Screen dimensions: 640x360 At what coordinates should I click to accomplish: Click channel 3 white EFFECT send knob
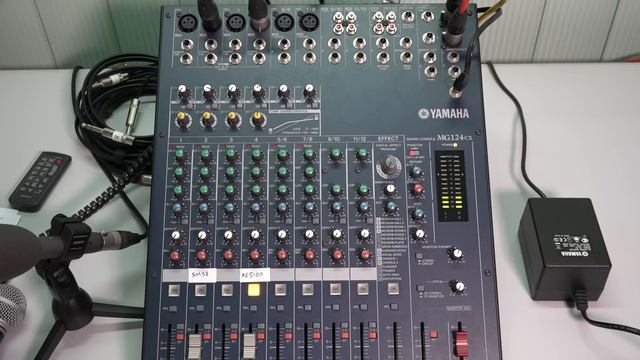229,236
